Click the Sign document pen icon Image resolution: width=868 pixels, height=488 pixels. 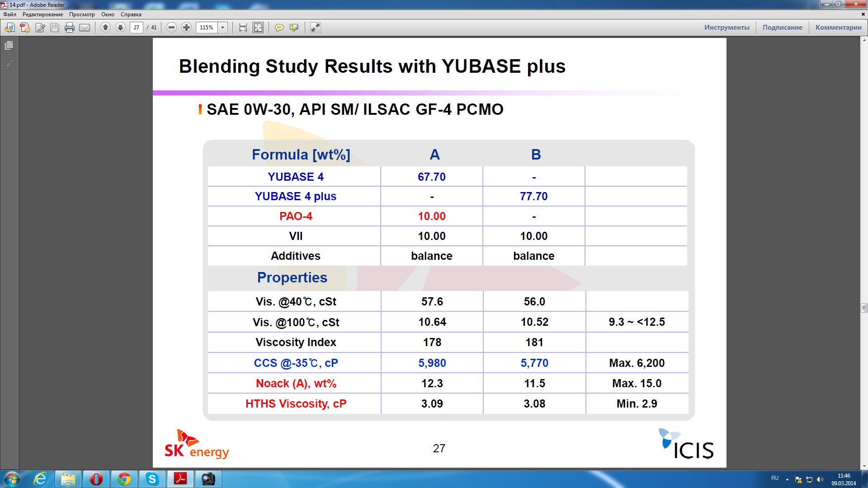[40, 28]
